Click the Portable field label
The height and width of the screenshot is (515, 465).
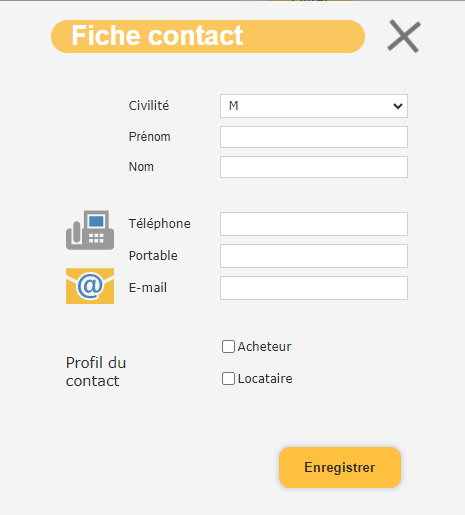coord(153,256)
